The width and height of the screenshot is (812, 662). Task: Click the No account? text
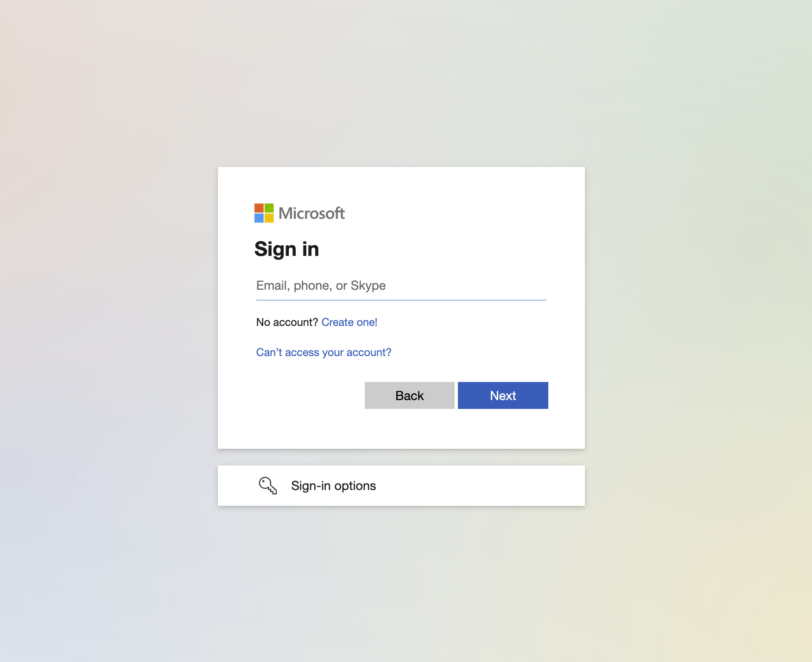tap(287, 322)
